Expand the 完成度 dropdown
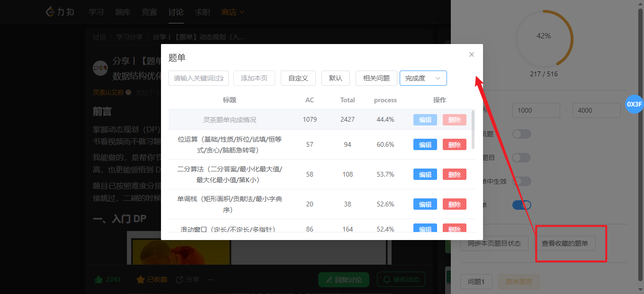Screen dimensions: 644x294 pyautogui.click(x=423, y=78)
